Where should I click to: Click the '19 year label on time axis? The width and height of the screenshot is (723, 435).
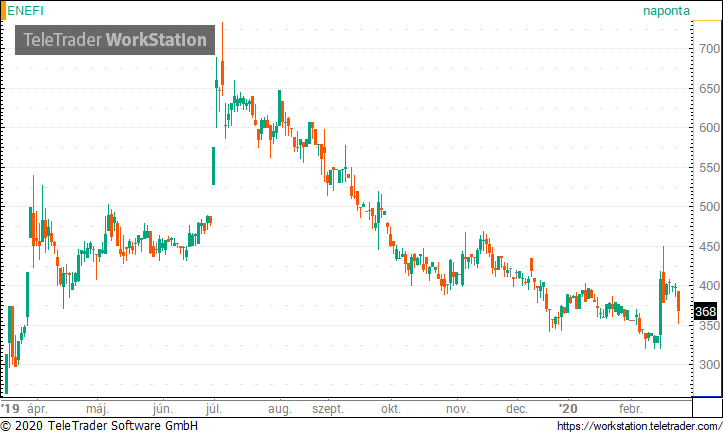[x=10, y=409]
